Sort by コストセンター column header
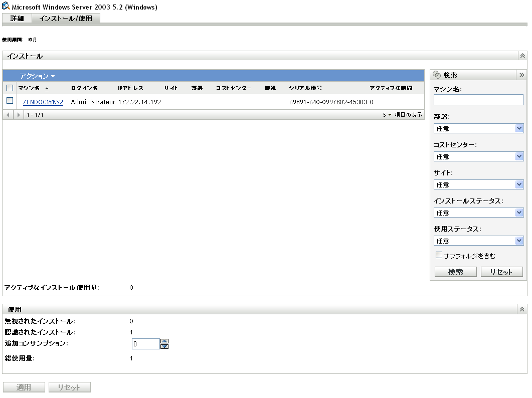 coord(234,88)
